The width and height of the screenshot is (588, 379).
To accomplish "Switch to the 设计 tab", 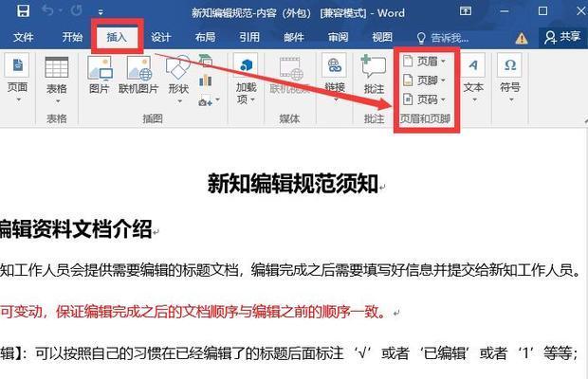I will click(161, 37).
